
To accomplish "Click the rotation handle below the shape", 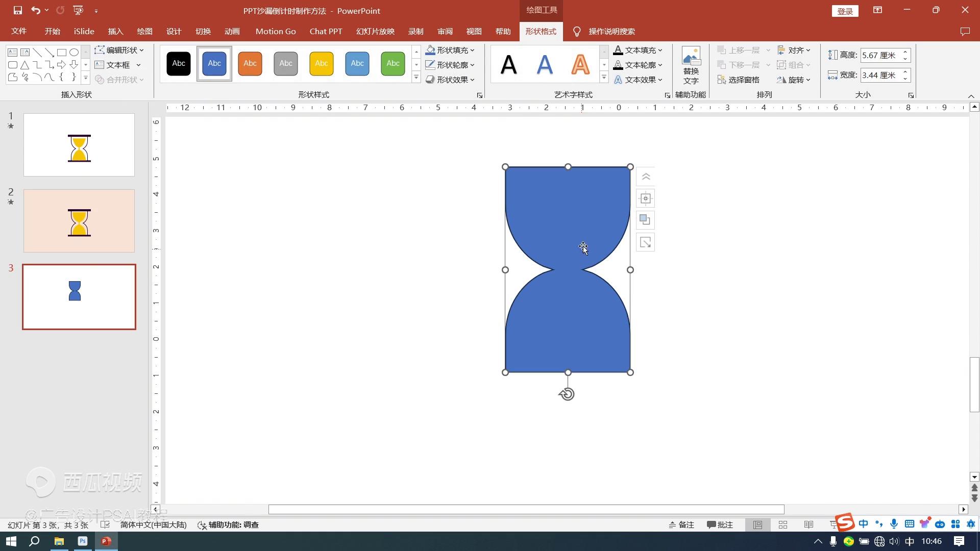I will (x=567, y=394).
